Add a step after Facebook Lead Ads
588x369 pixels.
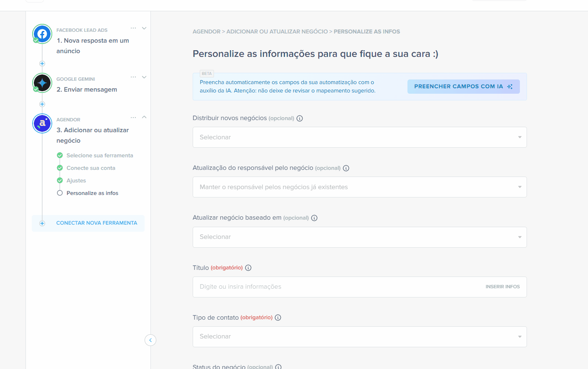point(42,64)
